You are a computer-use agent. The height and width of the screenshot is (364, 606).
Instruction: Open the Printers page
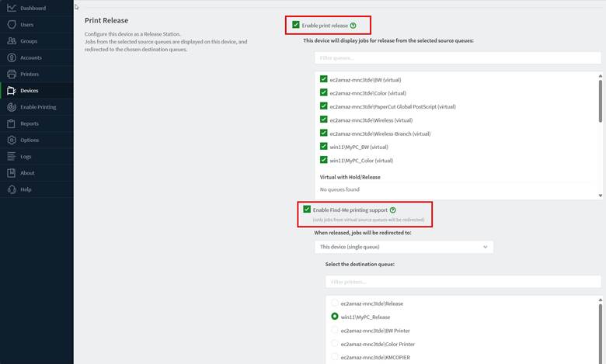click(x=37, y=74)
